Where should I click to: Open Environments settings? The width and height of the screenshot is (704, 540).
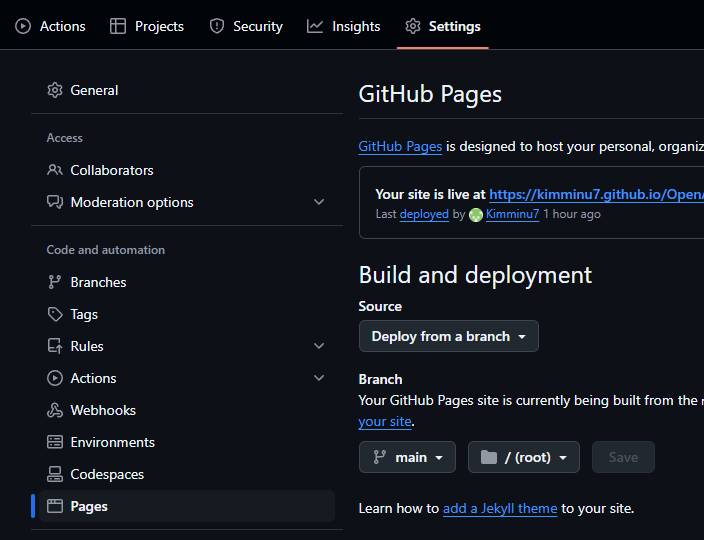(x=187, y=442)
